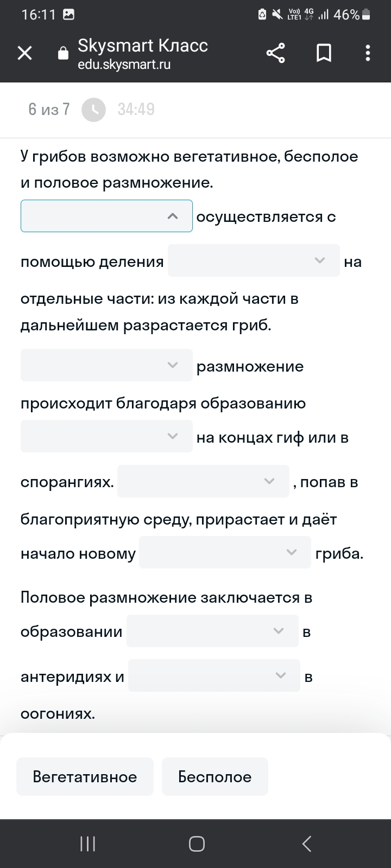Screen dimensions: 391x868
Task: Open the dropdown after "спорангиях."
Action: click(203, 481)
